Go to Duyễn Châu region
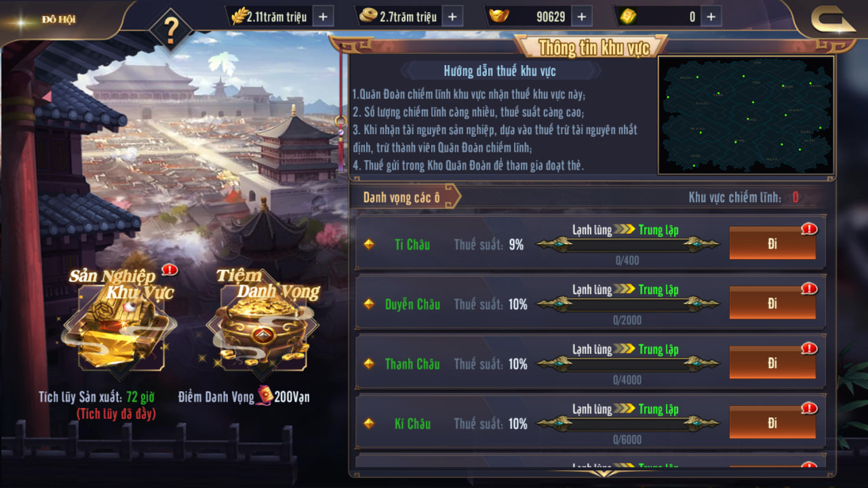This screenshot has width=868, height=488. 772,304
